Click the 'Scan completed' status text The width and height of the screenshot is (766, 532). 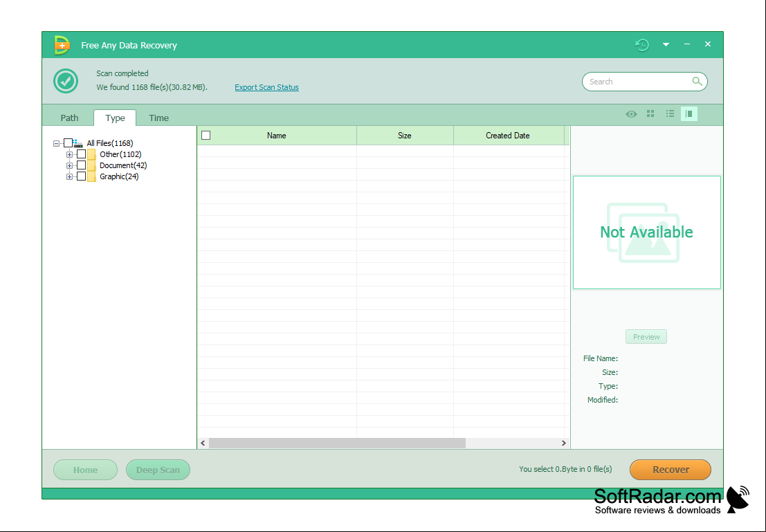pyautogui.click(x=122, y=73)
